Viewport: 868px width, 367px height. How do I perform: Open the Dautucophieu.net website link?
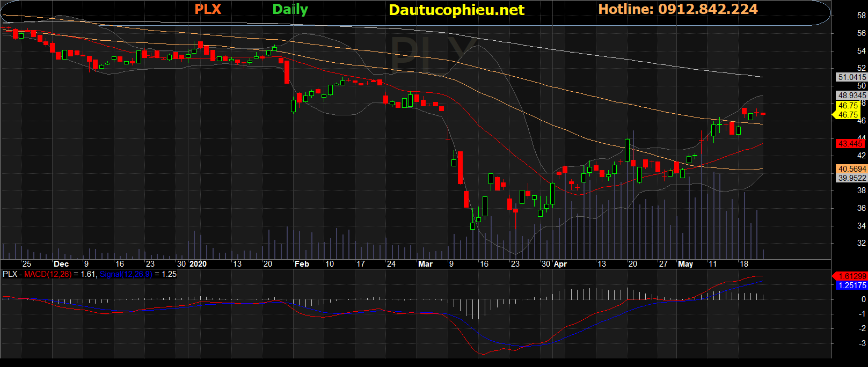[456, 10]
